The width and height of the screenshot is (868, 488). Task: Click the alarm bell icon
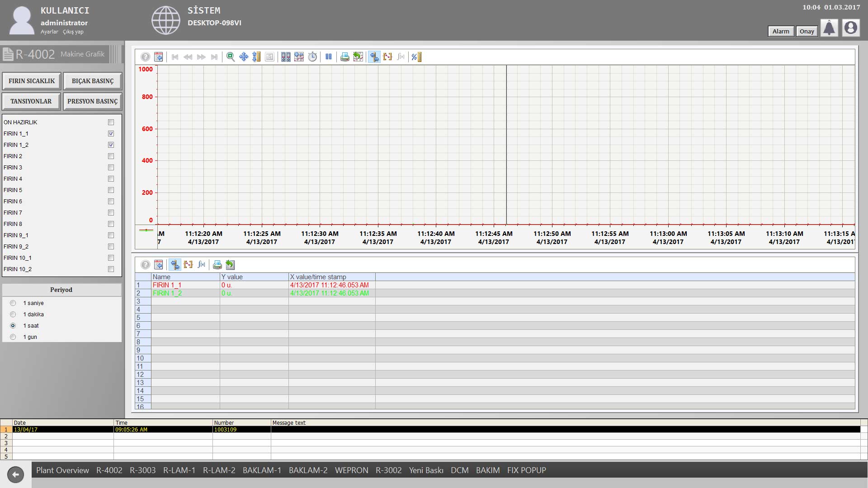[829, 28]
